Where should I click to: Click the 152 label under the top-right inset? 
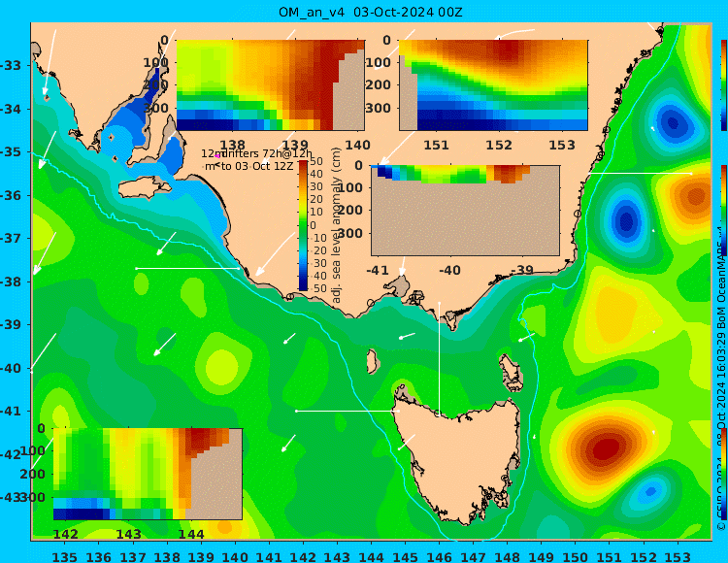pos(499,145)
